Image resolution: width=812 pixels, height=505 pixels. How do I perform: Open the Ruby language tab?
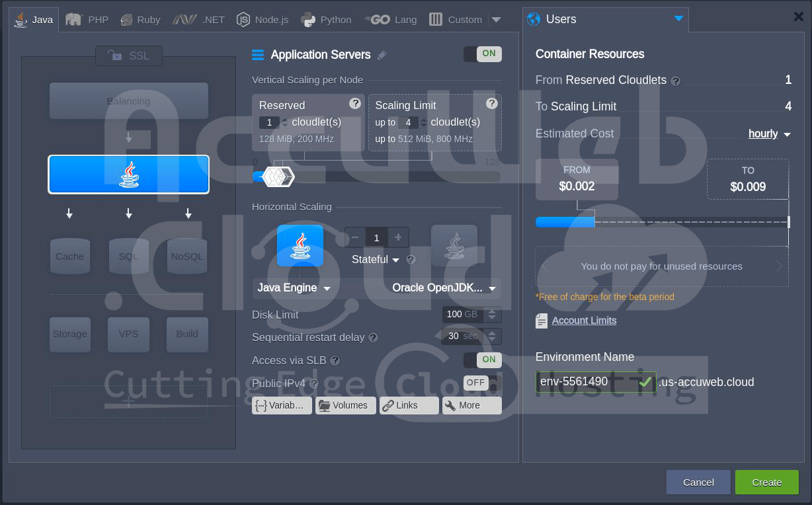[140, 20]
